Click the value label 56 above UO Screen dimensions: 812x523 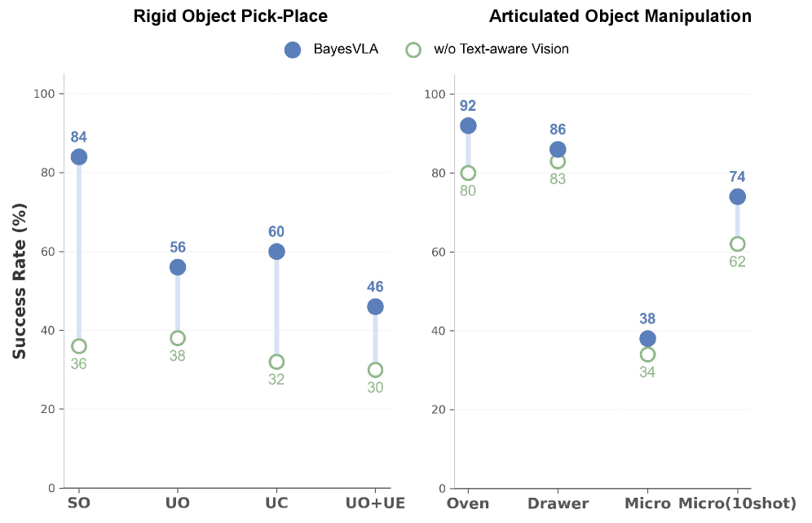click(178, 248)
